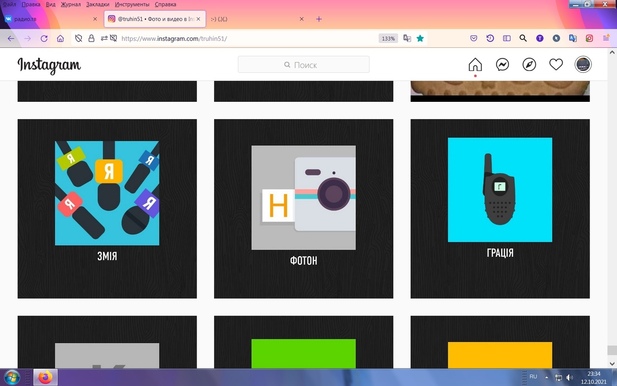The width and height of the screenshot is (617, 386).
Task: Open the Файл menu
Action: (9, 4)
